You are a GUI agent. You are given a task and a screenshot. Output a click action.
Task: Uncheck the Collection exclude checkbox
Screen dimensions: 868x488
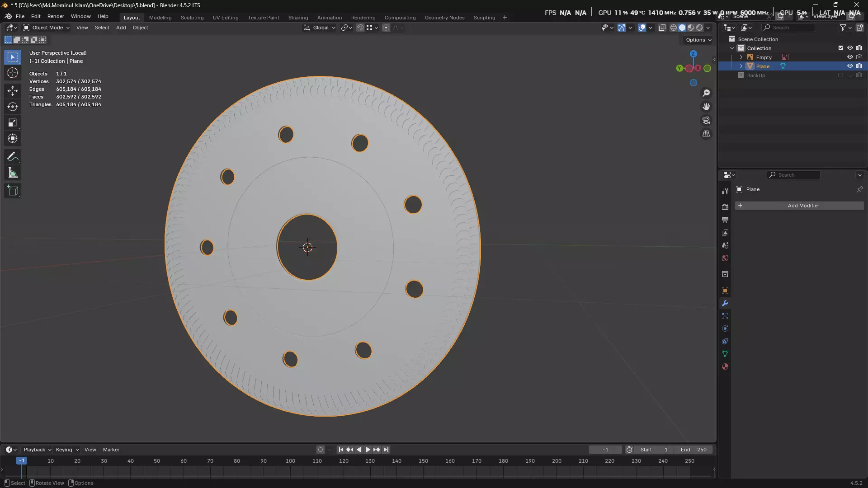tap(841, 48)
